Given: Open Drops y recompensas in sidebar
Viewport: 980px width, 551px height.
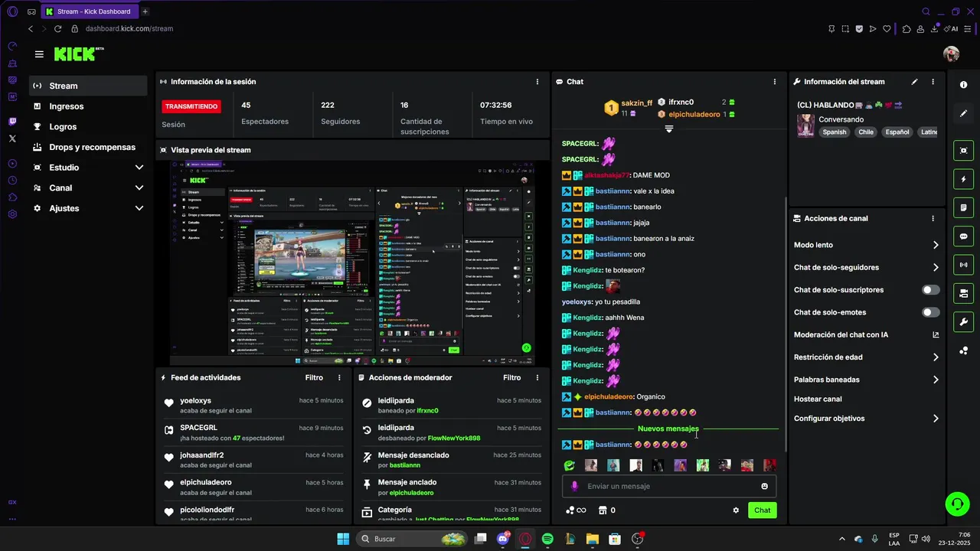Looking at the screenshot, I should click(x=88, y=147).
